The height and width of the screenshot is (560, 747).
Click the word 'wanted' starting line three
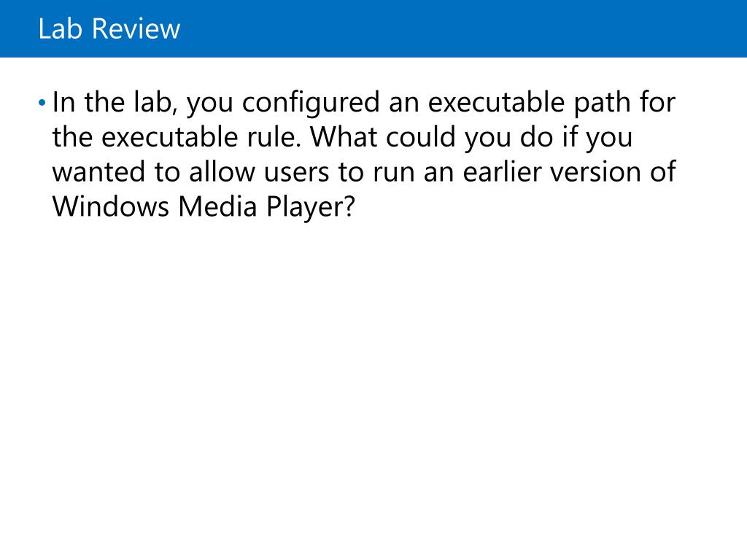click(x=98, y=172)
